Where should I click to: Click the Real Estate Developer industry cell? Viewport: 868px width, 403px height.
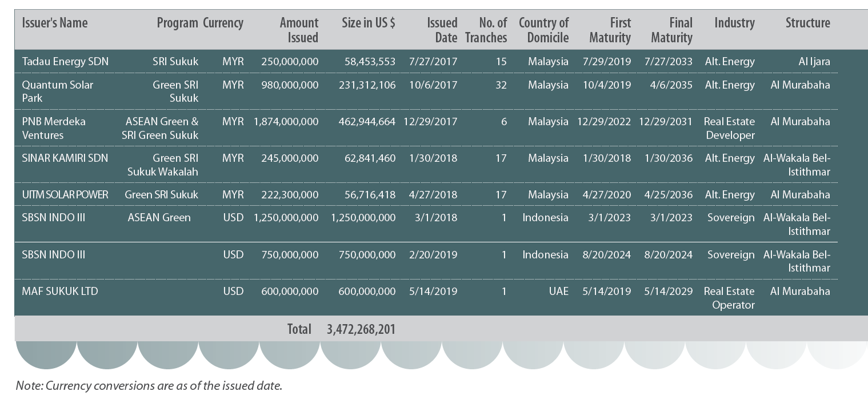pyautogui.click(x=729, y=128)
